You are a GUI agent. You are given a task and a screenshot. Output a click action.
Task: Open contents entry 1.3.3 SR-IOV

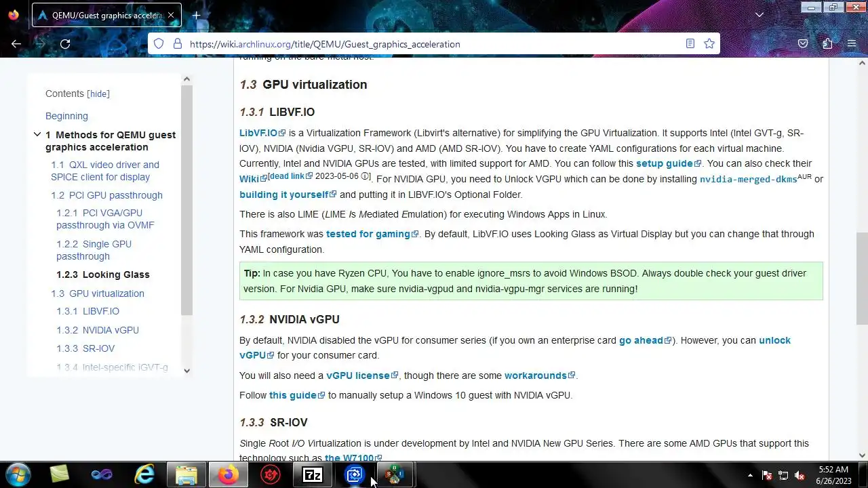click(x=85, y=348)
